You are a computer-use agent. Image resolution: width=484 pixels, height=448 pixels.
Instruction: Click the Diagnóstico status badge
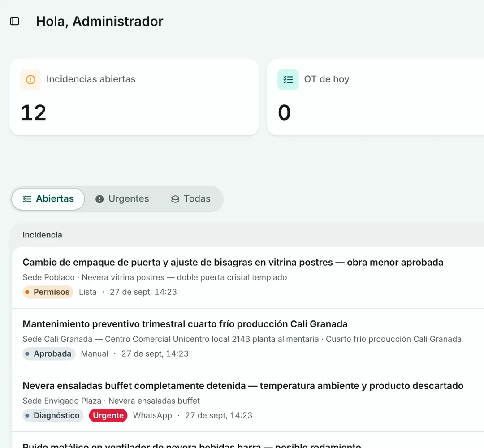(53, 415)
